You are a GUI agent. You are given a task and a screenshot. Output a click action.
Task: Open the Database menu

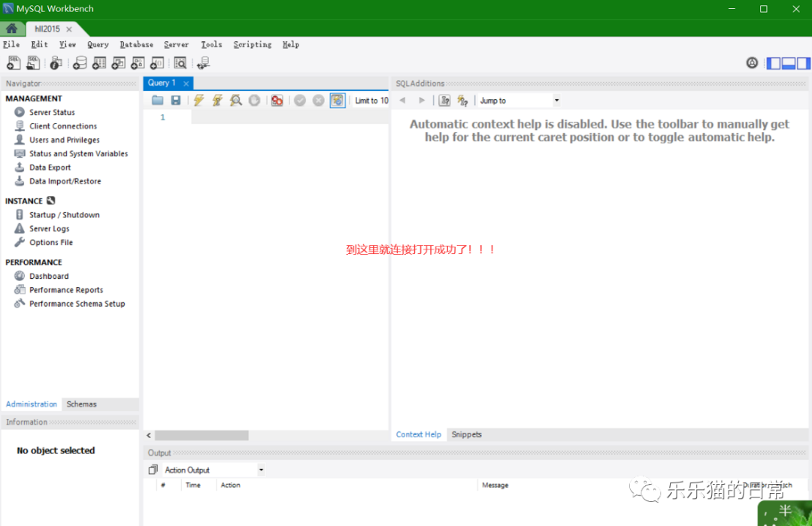click(136, 44)
